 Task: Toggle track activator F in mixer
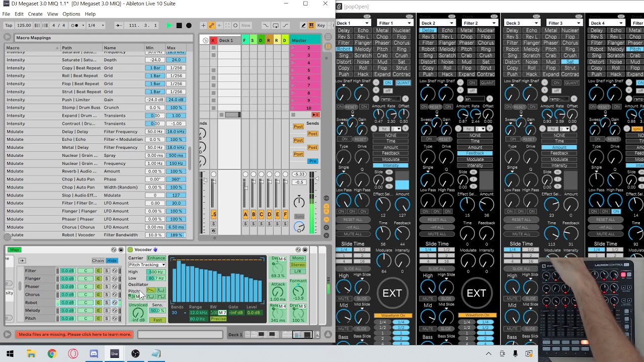pos(285,214)
